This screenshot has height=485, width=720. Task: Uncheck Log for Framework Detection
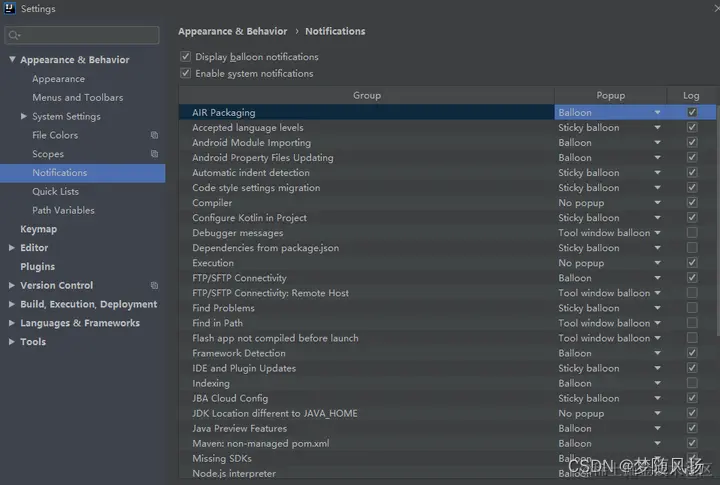[x=692, y=353]
